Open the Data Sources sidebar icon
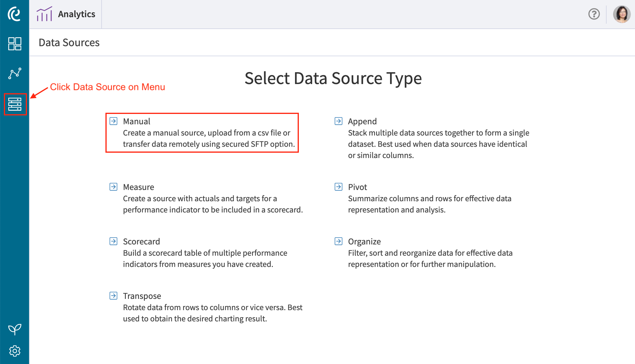Screen dimensions: 635x364 15,104
